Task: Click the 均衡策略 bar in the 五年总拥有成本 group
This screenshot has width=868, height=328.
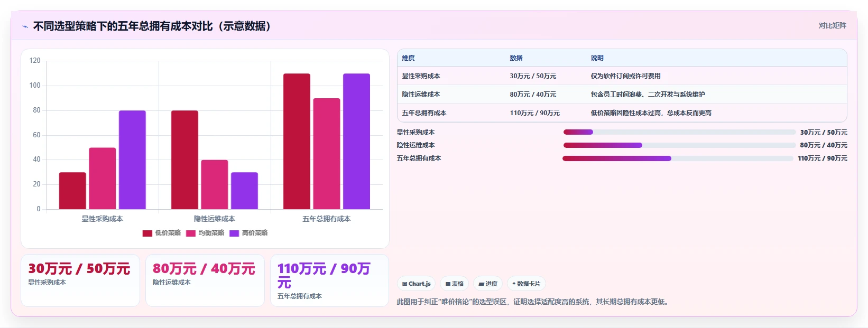Action: [327, 154]
